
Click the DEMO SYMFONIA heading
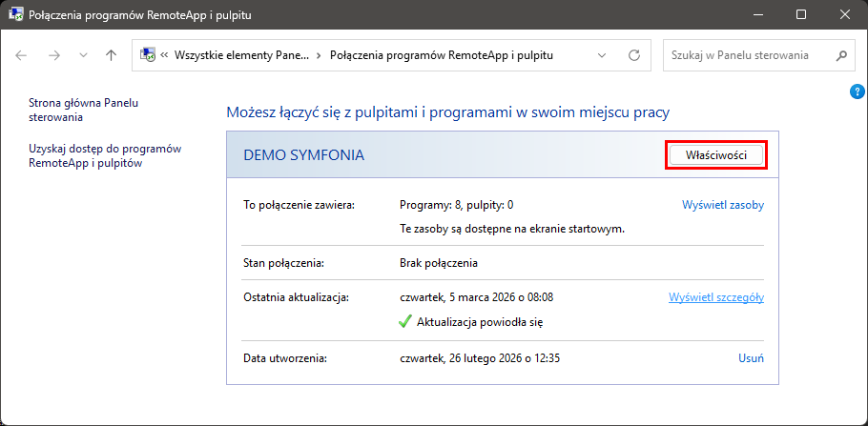pyautogui.click(x=304, y=155)
